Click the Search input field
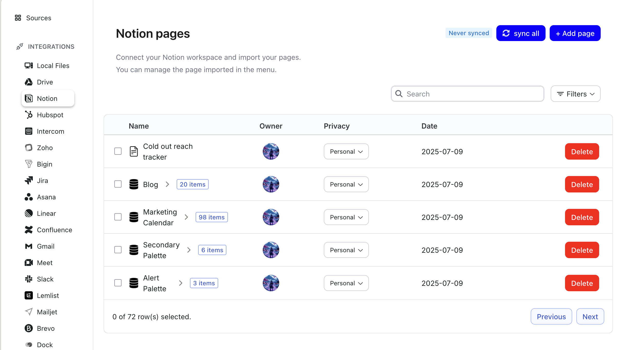Viewport: 644px width, 350px height. [472, 94]
